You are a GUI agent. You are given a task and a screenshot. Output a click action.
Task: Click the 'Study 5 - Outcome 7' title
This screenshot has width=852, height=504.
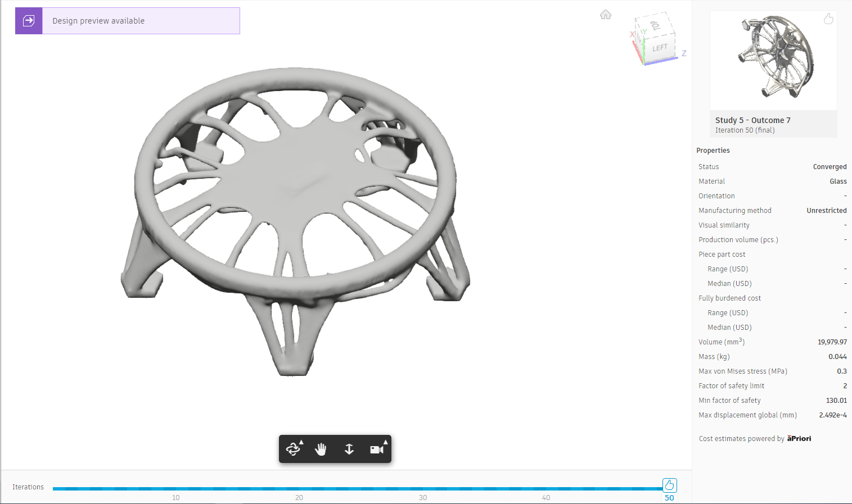coord(753,120)
